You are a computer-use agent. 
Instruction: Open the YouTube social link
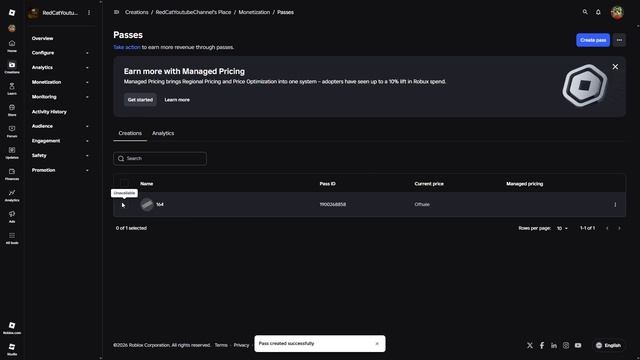(578, 345)
